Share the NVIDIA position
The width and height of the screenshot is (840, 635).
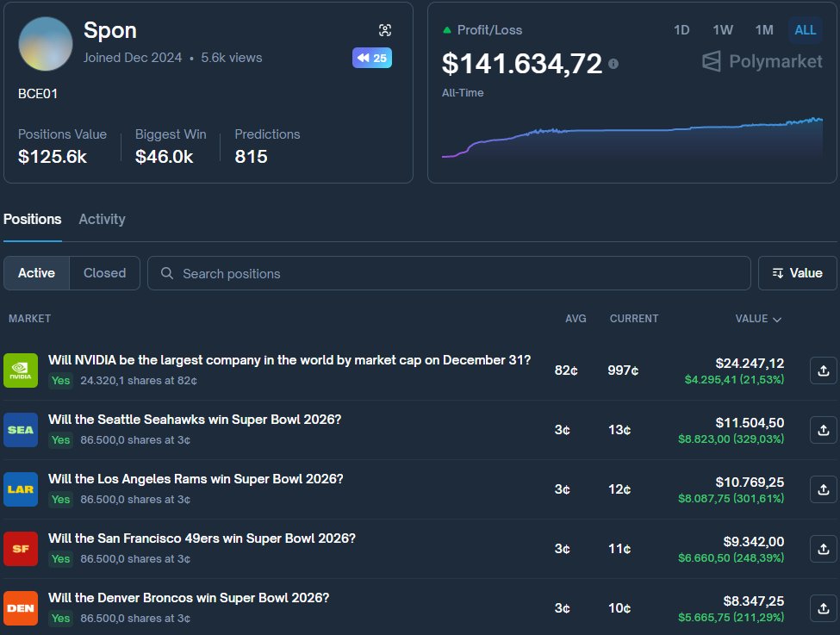(824, 370)
